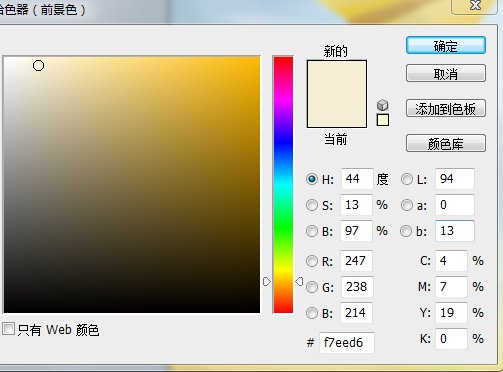Click the C cyan field showing 4
503x372 pixels.
coord(451,261)
